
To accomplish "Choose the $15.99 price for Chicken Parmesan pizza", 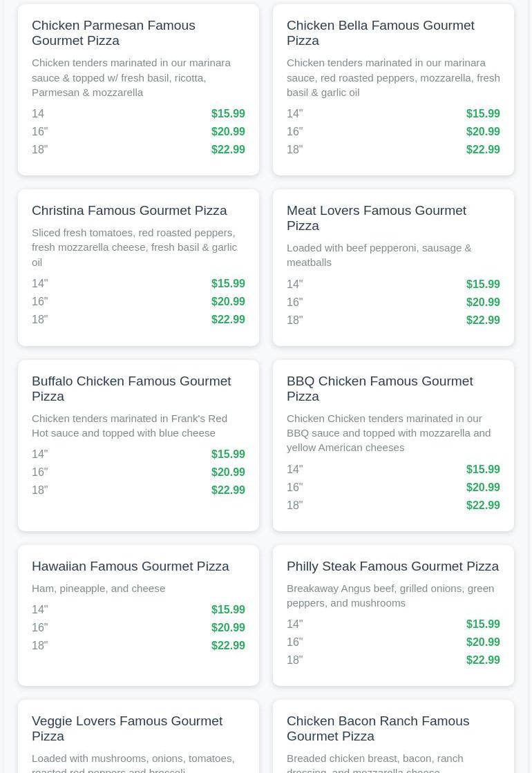I will (228, 113).
